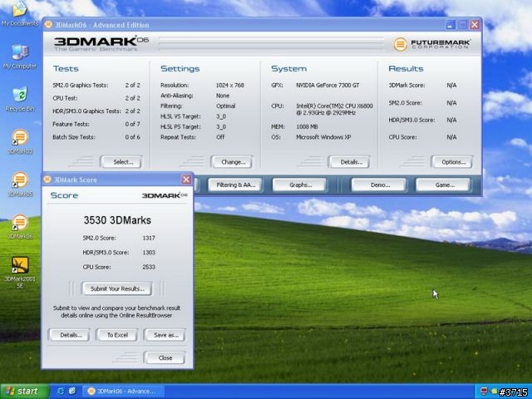532x399 pixels.
Task: Click the Futuremark Corporation logo
Action: point(431,44)
